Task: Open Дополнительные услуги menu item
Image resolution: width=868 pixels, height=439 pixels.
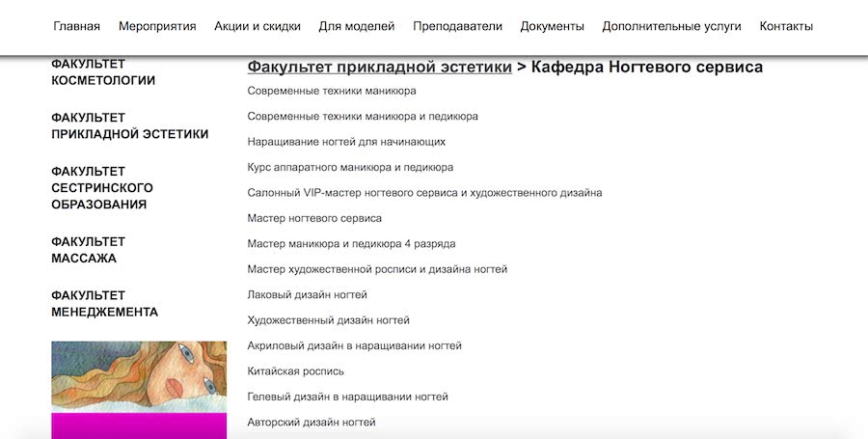Action: coord(671,26)
